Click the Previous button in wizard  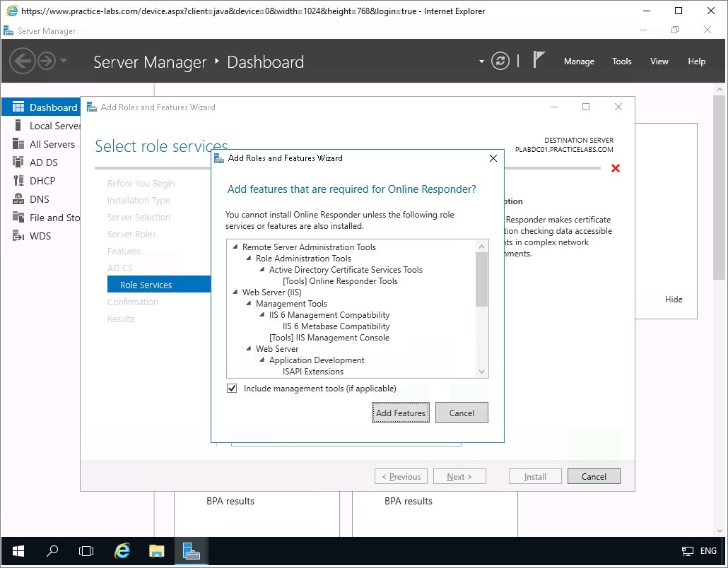click(x=401, y=476)
